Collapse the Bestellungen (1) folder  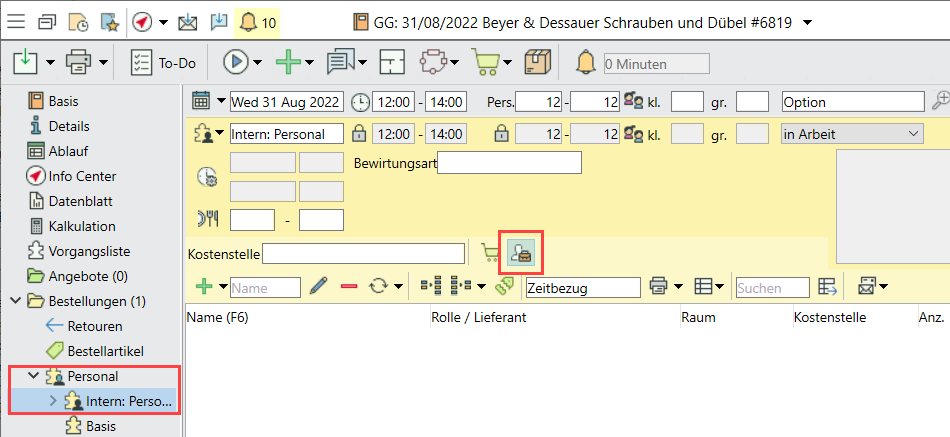click(x=16, y=301)
